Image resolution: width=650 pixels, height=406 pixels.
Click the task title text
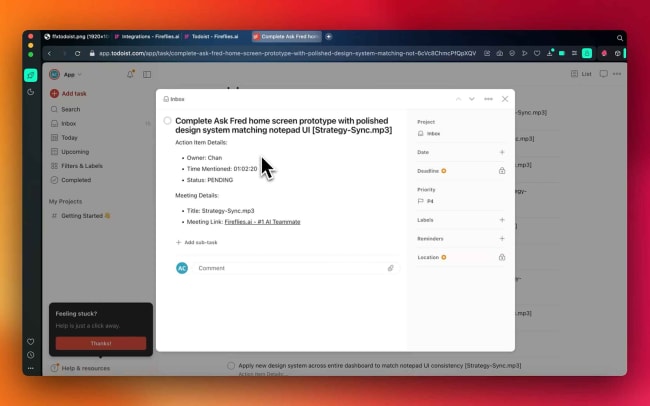[x=284, y=125]
